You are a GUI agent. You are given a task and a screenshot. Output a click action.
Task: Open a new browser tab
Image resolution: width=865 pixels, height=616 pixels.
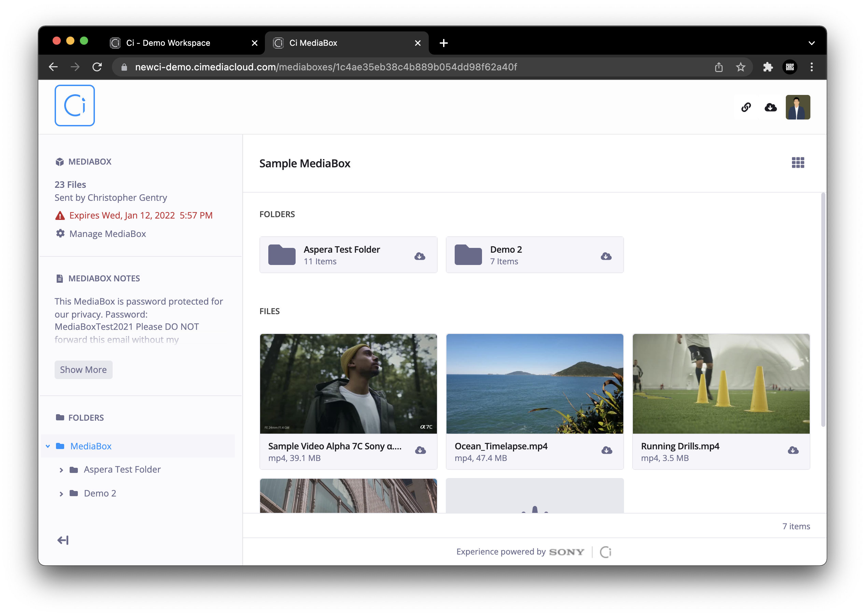(x=444, y=43)
